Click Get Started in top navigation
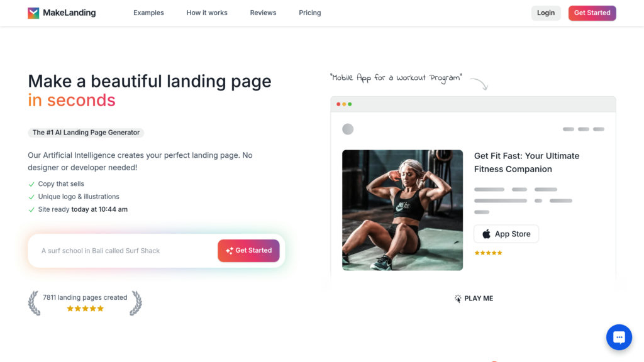644x362 pixels. click(592, 13)
